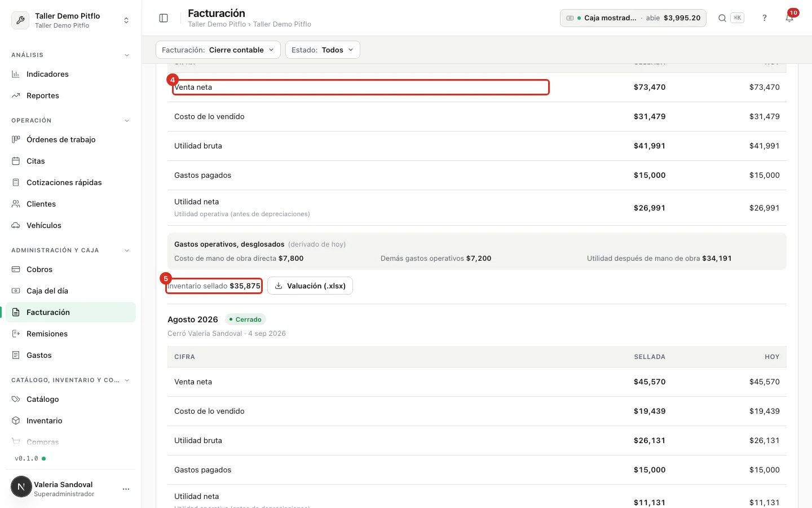Click the Gastos receipt icon
The width and height of the screenshot is (812, 508).
[16, 355]
